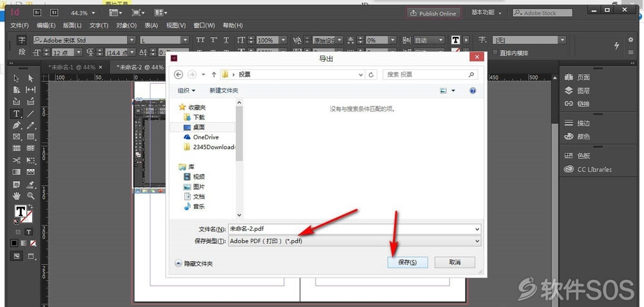Enable the 直排内横排 checkbox
644x307 pixels.
[x=495, y=53]
